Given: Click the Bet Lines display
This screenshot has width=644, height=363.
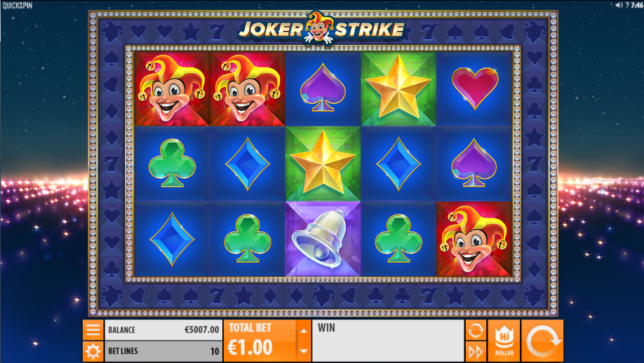Looking at the screenshot, I should 163,352.
